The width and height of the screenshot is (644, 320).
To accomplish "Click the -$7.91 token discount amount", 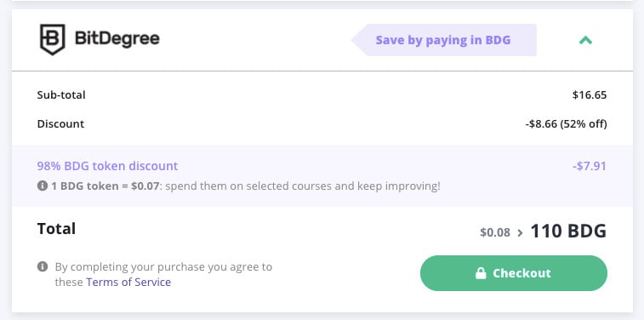I will [x=590, y=166].
